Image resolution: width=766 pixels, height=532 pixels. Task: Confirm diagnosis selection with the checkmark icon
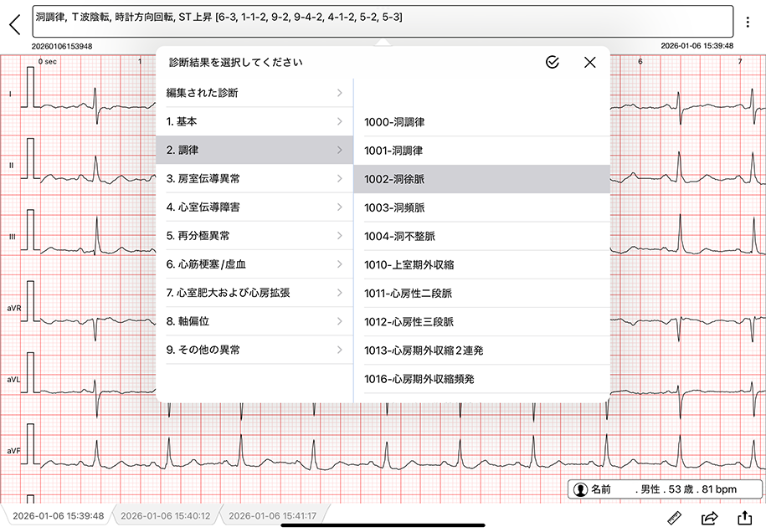(x=552, y=63)
